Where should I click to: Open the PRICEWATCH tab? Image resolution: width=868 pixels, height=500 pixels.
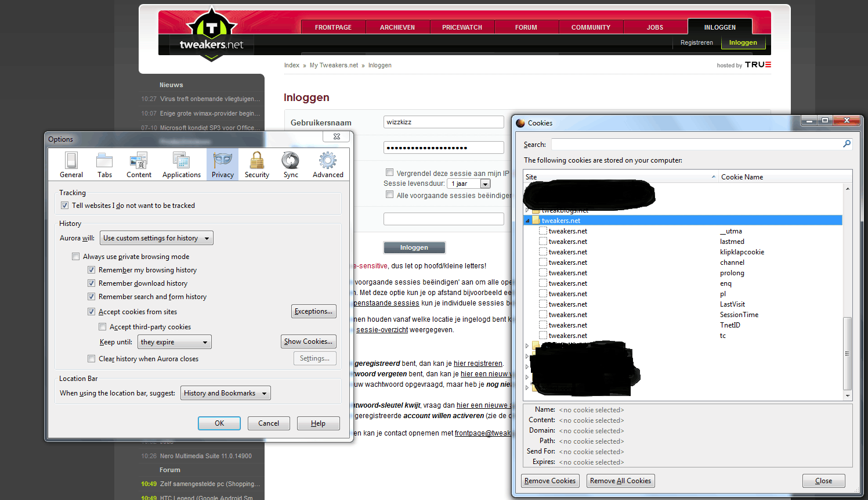(462, 27)
